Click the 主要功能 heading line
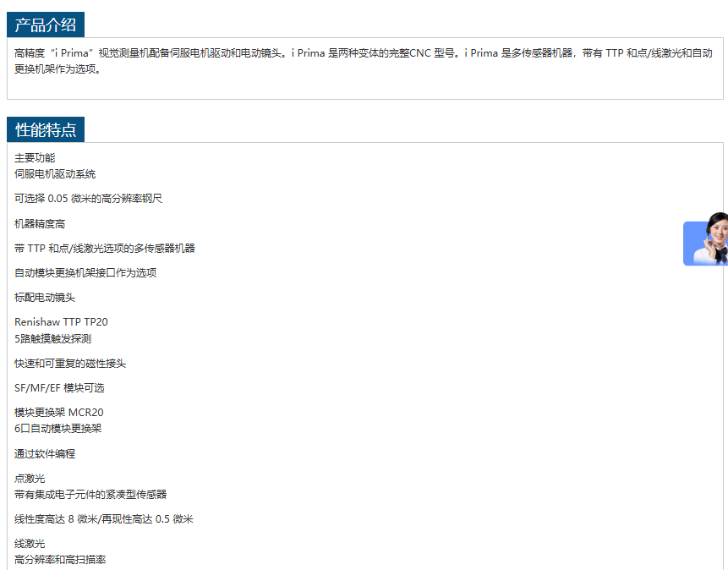 pos(35,158)
